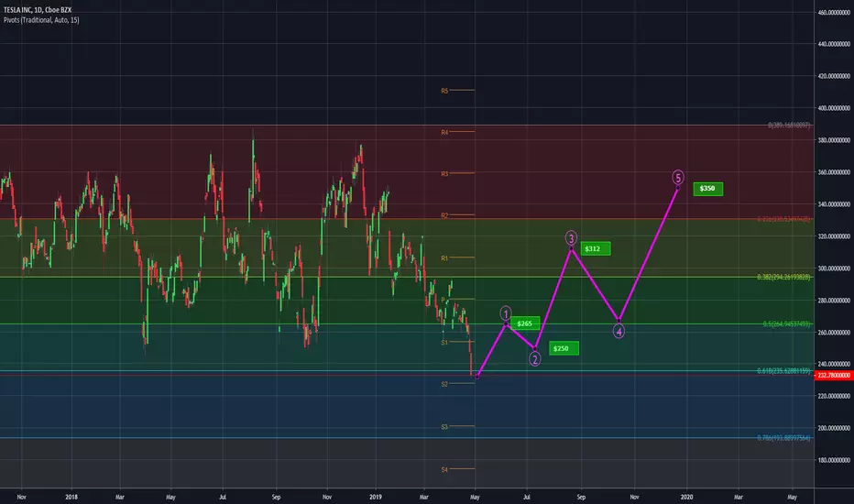Click 220.00 on the price axis

pyautogui.click(x=834, y=396)
